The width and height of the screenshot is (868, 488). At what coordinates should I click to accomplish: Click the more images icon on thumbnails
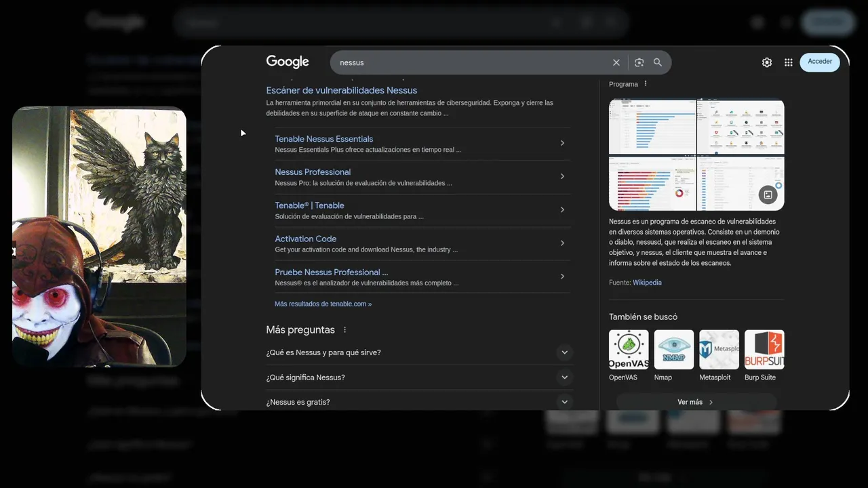[768, 195]
